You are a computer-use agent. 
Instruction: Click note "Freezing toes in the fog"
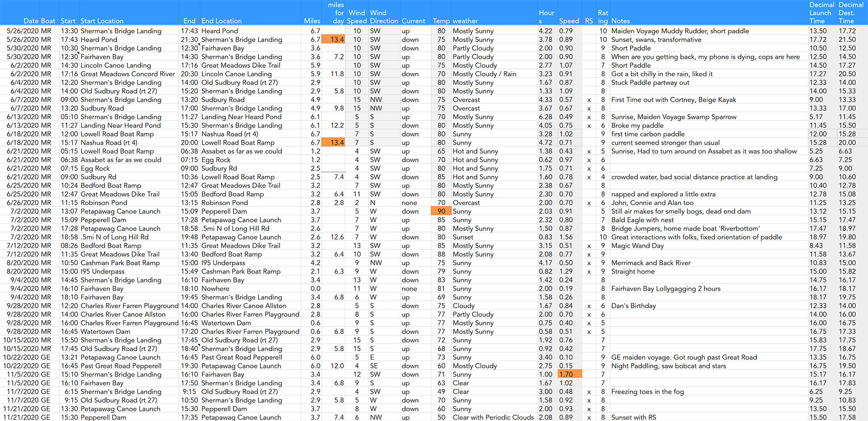[x=647, y=392]
